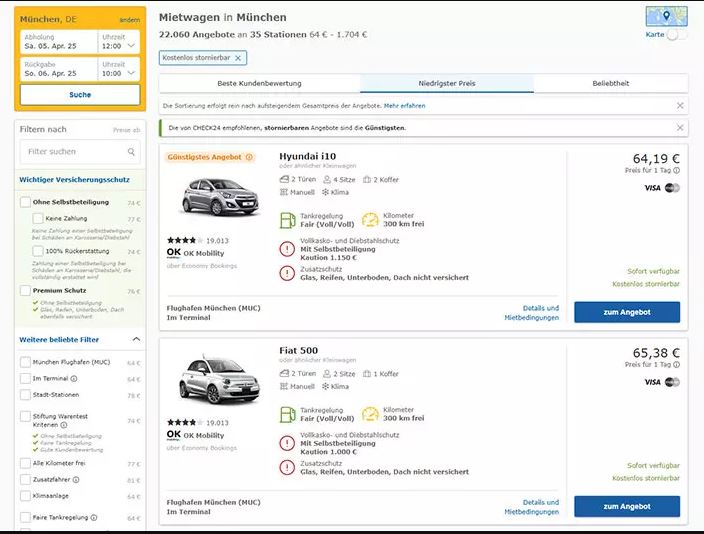This screenshot has width=704, height=534.
Task: Dismiss the sorting information notice
Action: coord(680,106)
